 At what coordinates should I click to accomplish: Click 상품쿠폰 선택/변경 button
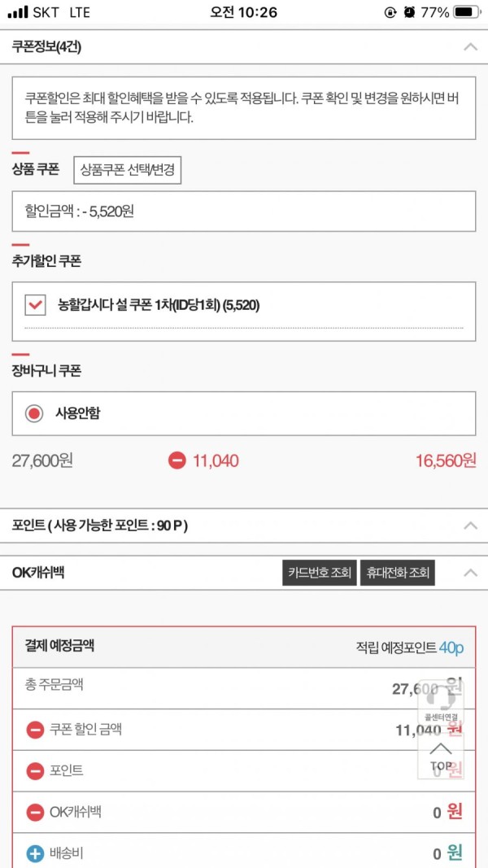127,169
